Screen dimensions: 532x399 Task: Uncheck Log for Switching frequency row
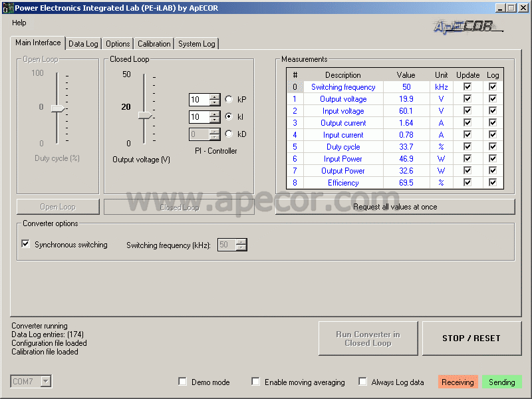[493, 86]
